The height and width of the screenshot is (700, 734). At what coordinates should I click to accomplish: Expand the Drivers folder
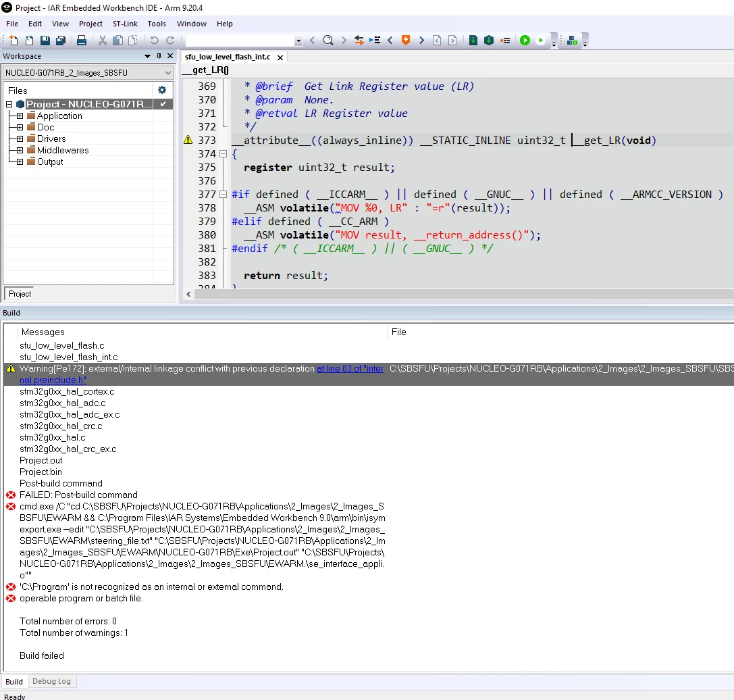click(x=20, y=139)
